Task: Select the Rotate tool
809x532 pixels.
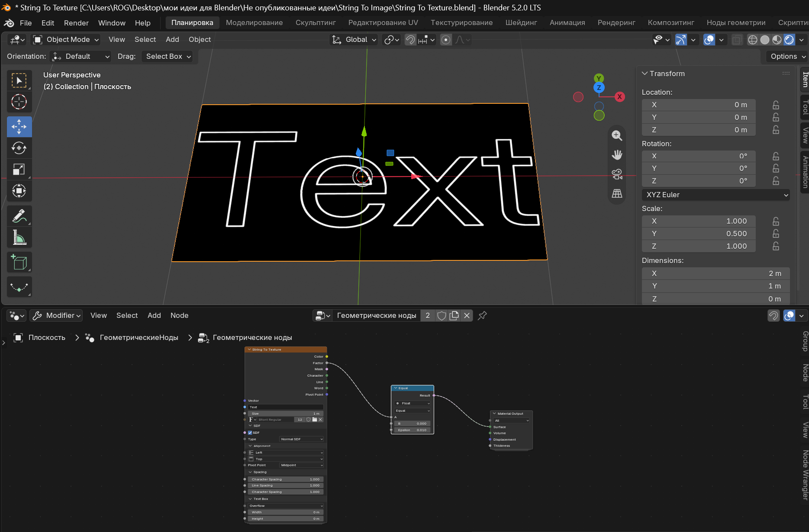Action: (19, 148)
